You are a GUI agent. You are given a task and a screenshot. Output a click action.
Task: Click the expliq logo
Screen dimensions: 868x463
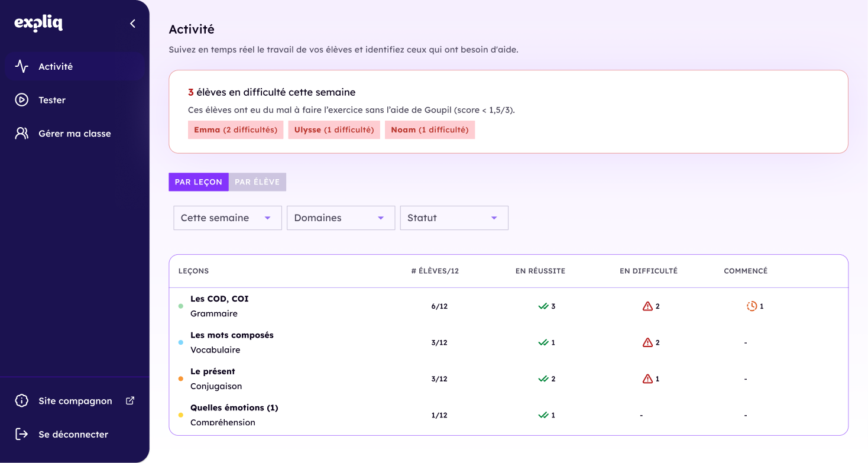(x=38, y=23)
